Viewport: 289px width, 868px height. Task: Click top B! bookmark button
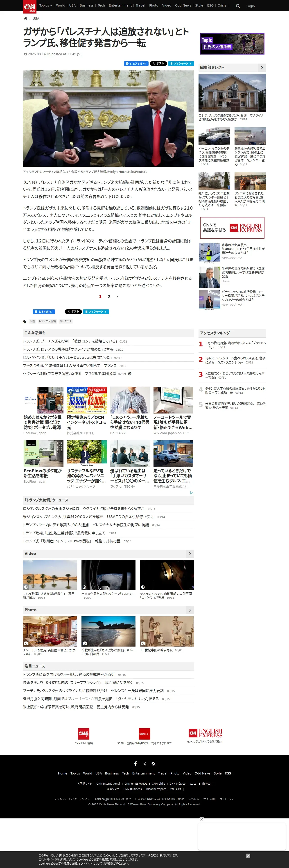[181, 63]
